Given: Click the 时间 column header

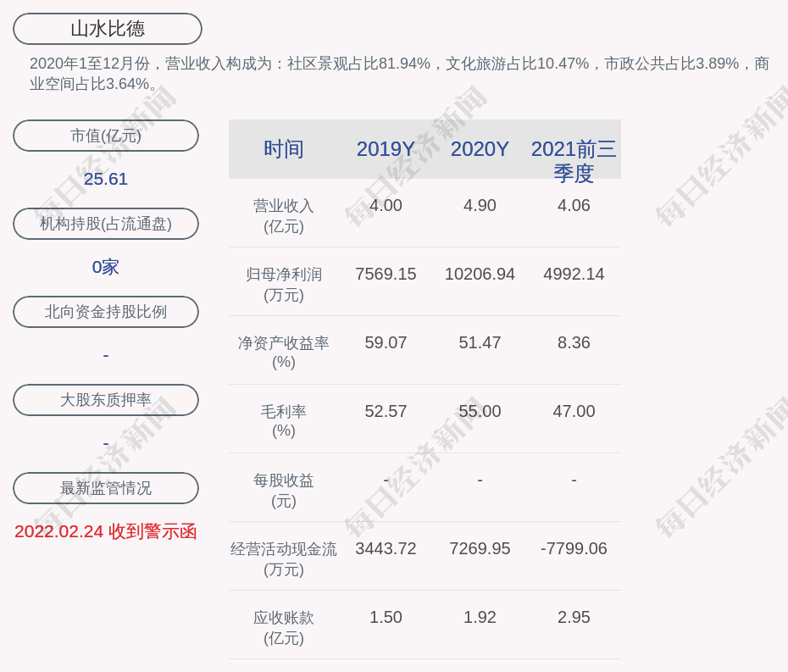Looking at the screenshot, I should point(284,149).
